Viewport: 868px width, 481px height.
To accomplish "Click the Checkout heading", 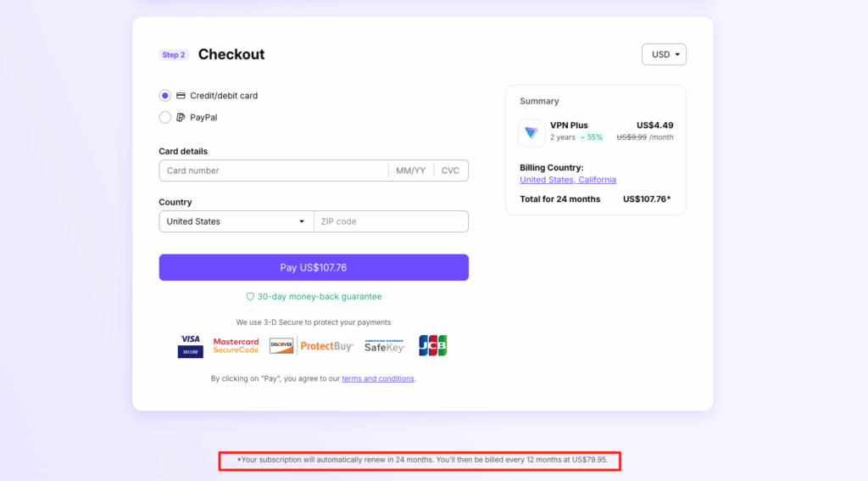I will tap(231, 54).
